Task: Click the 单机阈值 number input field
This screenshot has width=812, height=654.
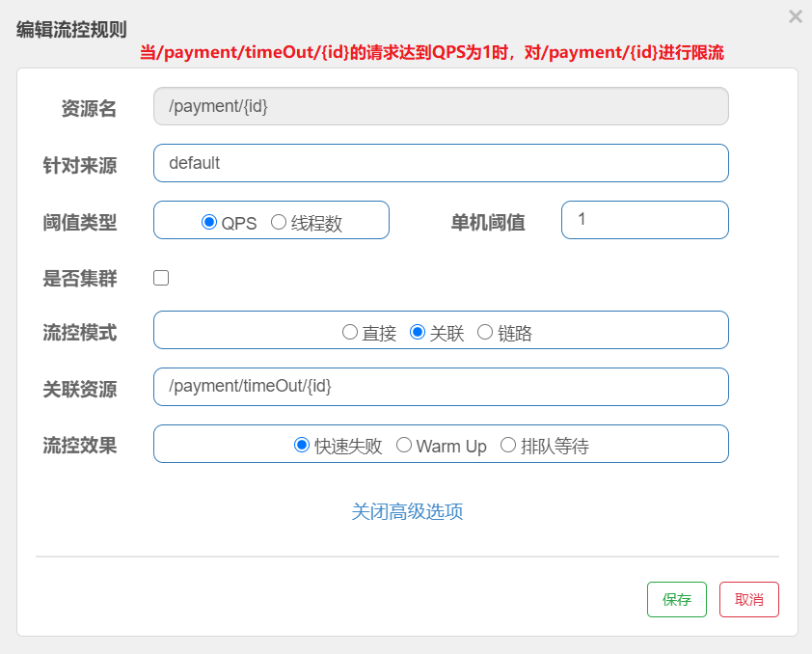Action: pyautogui.click(x=644, y=220)
